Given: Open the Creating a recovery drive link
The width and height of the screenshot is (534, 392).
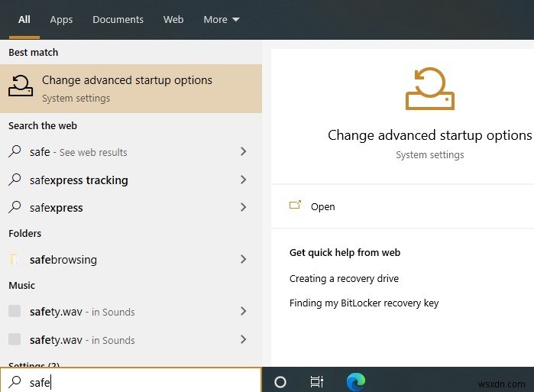Looking at the screenshot, I should coord(344,279).
